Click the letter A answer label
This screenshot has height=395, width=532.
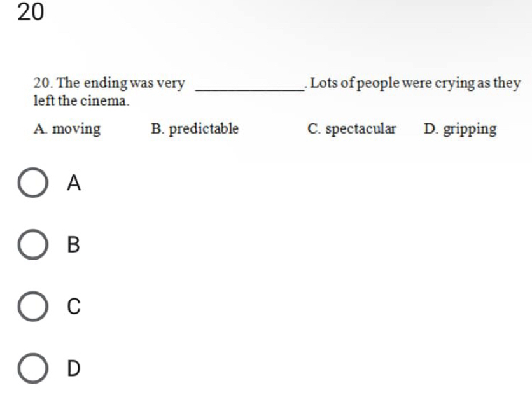tap(74, 183)
